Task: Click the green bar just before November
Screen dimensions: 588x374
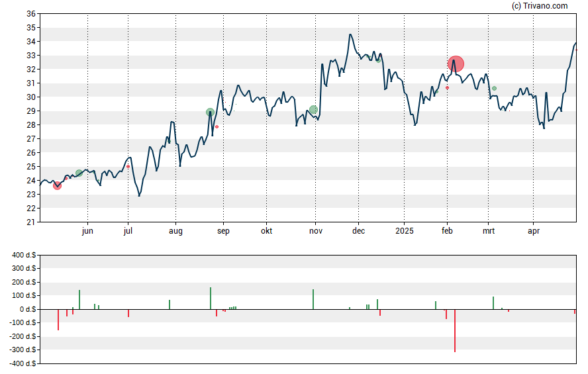Action: (x=313, y=299)
